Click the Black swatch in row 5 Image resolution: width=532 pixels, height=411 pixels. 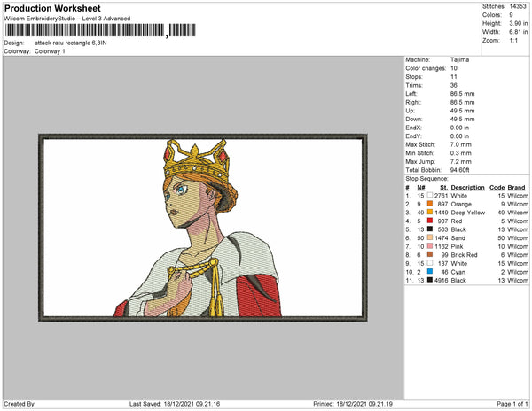[x=430, y=229]
